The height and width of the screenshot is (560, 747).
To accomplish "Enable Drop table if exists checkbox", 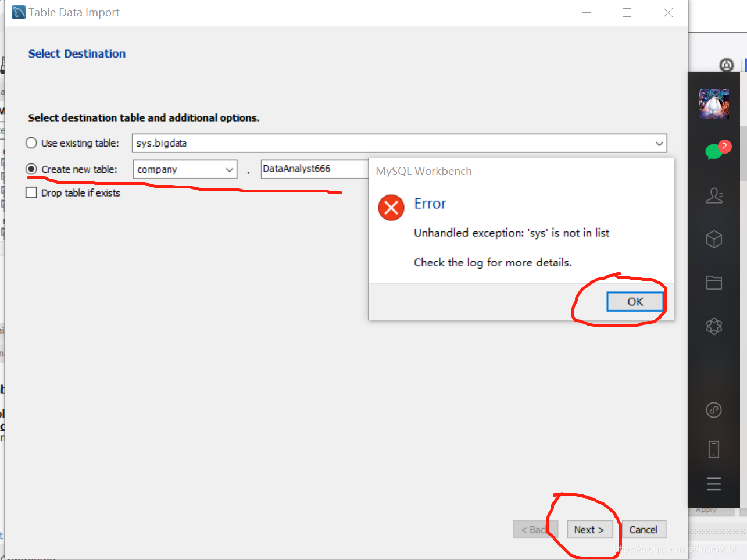I will click(31, 192).
